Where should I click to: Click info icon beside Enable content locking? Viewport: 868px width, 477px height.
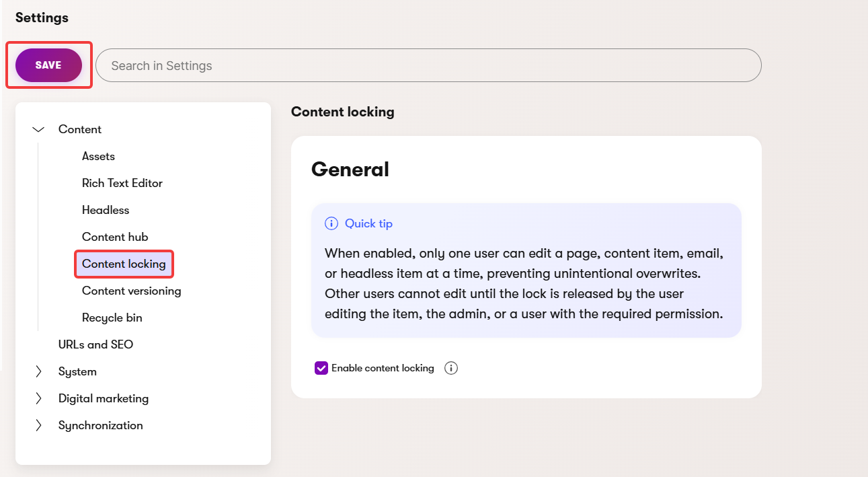[x=451, y=368]
